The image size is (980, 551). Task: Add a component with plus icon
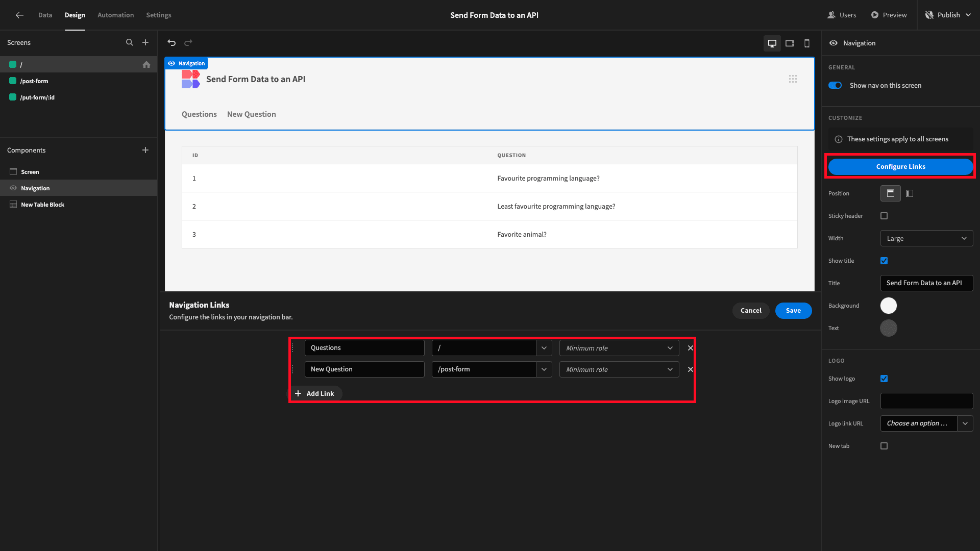pyautogui.click(x=145, y=150)
